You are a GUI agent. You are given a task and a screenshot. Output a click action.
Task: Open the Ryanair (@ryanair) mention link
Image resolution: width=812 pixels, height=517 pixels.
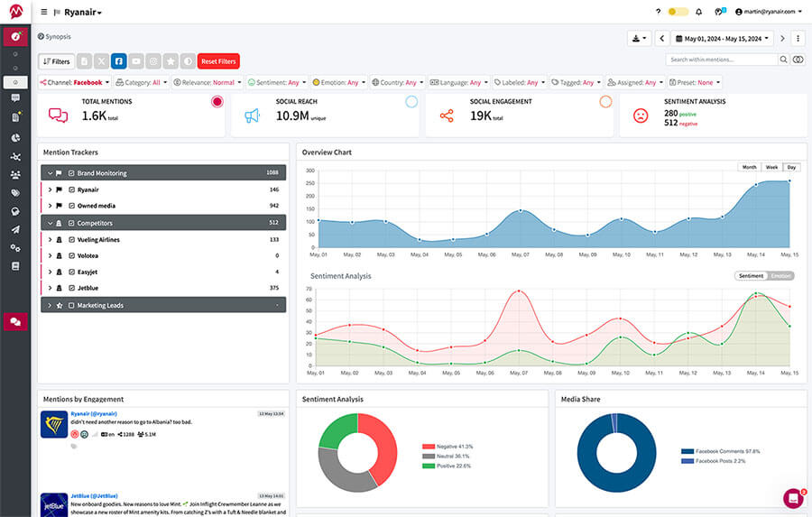pyautogui.click(x=94, y=413)
